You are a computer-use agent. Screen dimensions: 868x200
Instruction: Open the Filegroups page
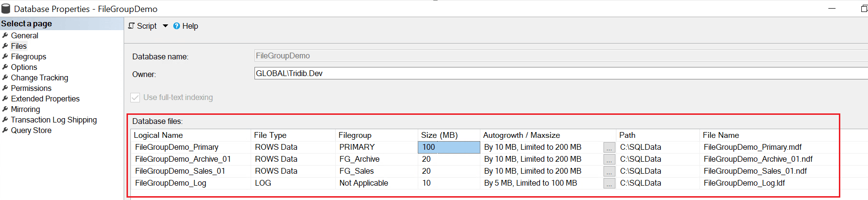click(29, 56)
